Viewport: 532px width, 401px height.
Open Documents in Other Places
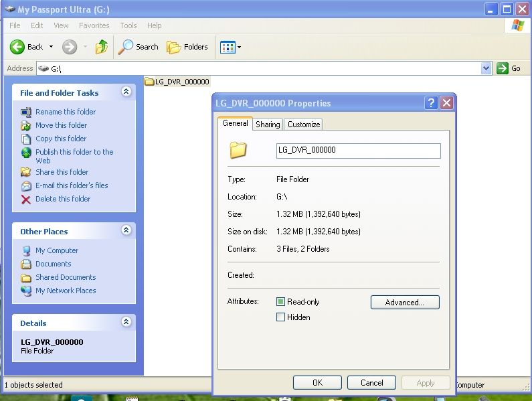pyautogui.click(x=54, y=264)
